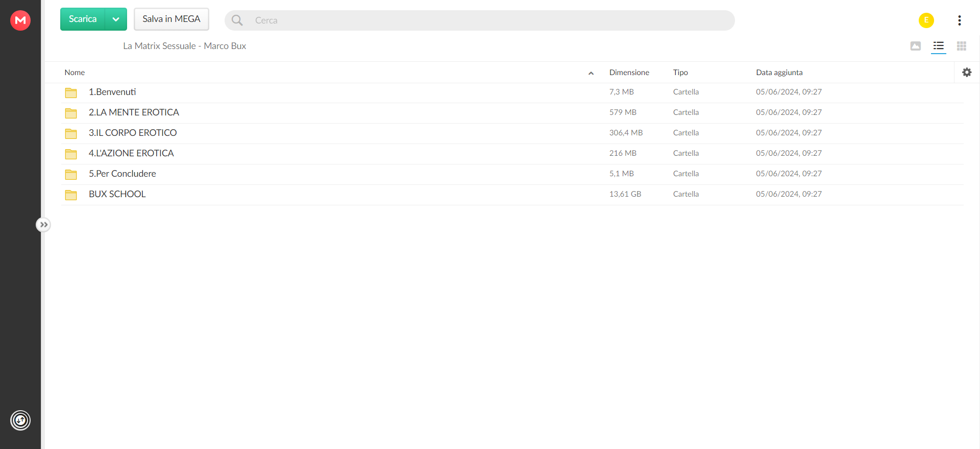Click the 7,3 MB size value
The image size is (980, 449).
tap(622, 92)
